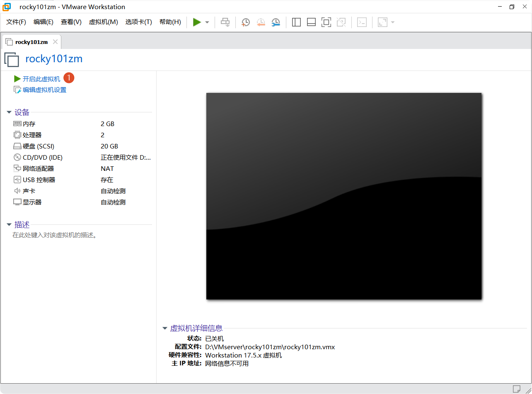Click the 声卡 sound card icon
The image size is (532, 394).
point(17,191)
